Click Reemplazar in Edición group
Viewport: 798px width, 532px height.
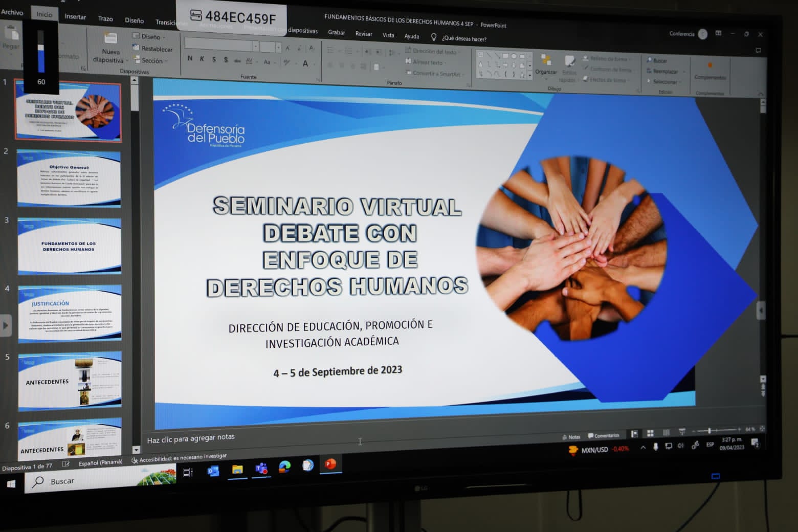pyautogui.click(x=665, y=71)
